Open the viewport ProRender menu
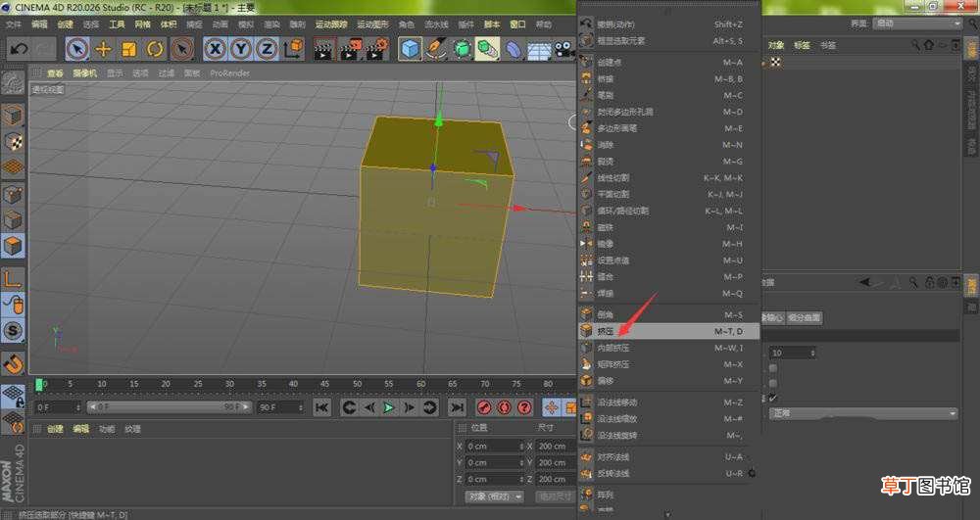 [x=229, y=73]
